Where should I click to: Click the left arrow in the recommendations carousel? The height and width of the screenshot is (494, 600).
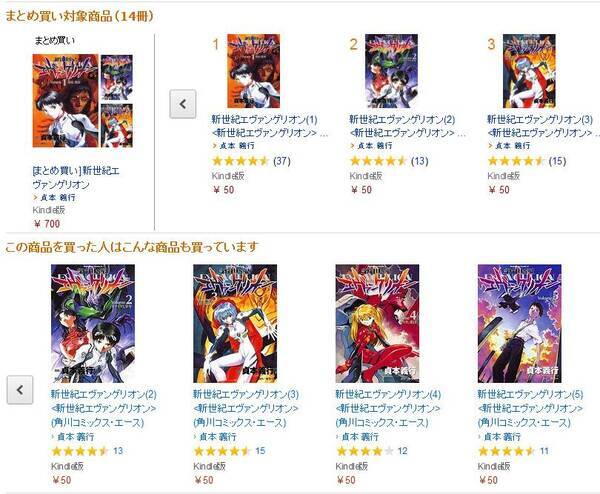pyautogui.click(x=20, y=390)
